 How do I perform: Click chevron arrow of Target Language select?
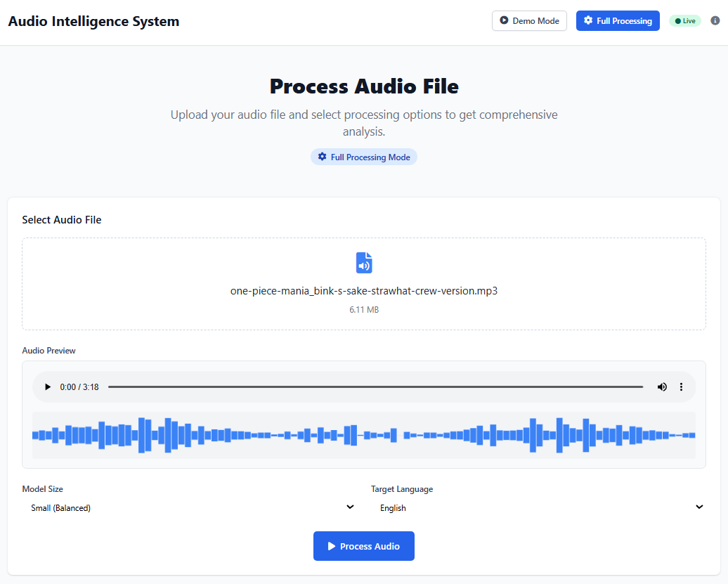pyautogui.click(x=699, y=507)
